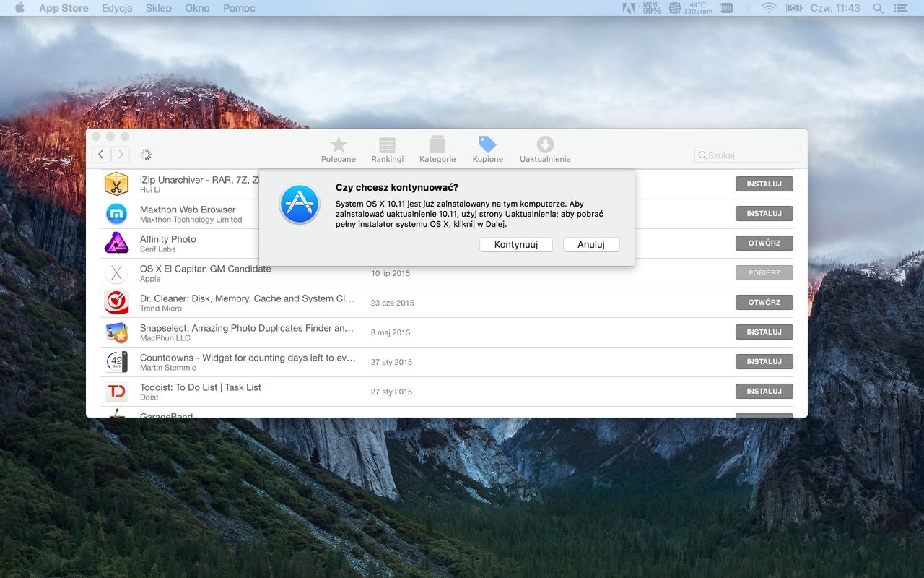Click the Szukaj search field
924x578 pixels.
[748, 155]
